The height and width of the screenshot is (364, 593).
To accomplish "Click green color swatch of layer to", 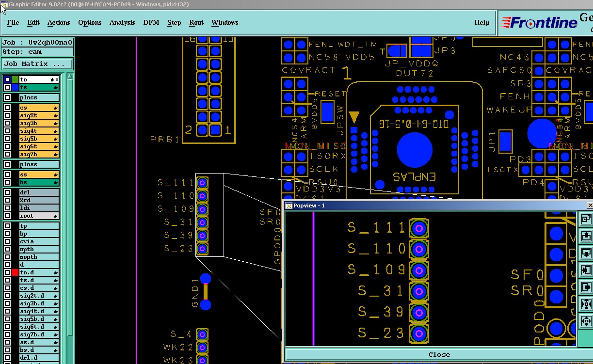I will 15,79.
